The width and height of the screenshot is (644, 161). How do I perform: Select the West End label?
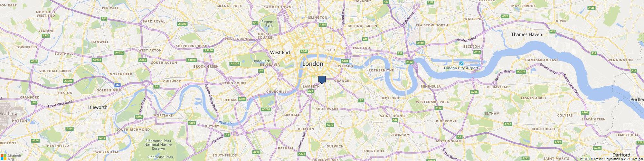[280, 52]
